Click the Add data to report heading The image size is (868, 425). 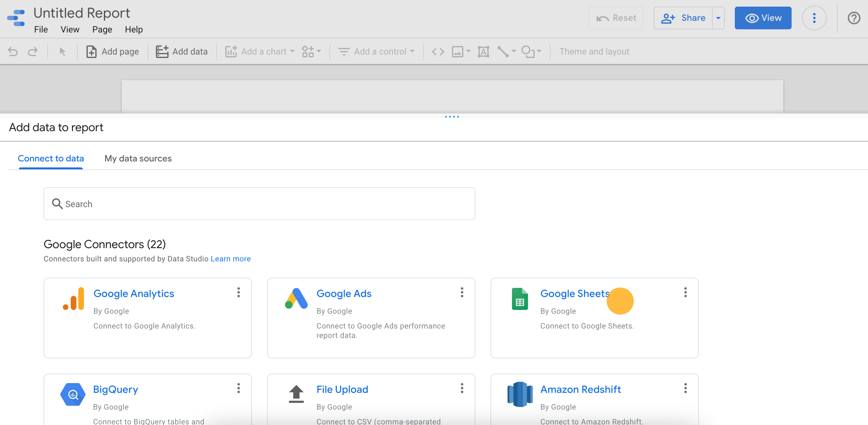click(x=56, y=128)
